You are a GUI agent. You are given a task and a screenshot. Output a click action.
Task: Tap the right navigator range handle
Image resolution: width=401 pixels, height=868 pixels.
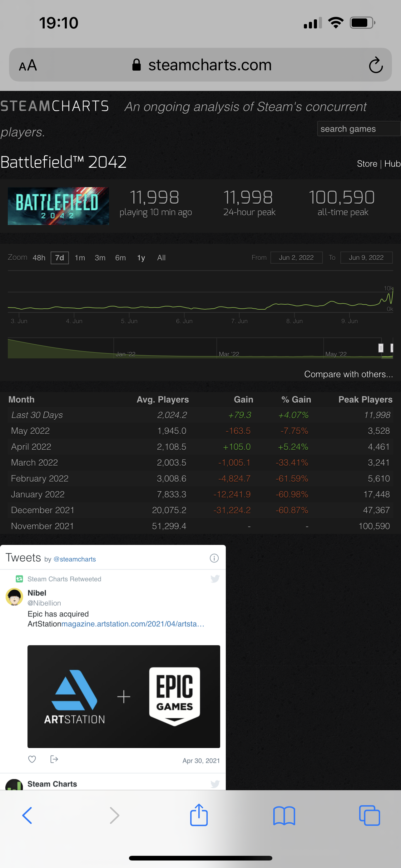pyautogui.click(x=392, y=348)
